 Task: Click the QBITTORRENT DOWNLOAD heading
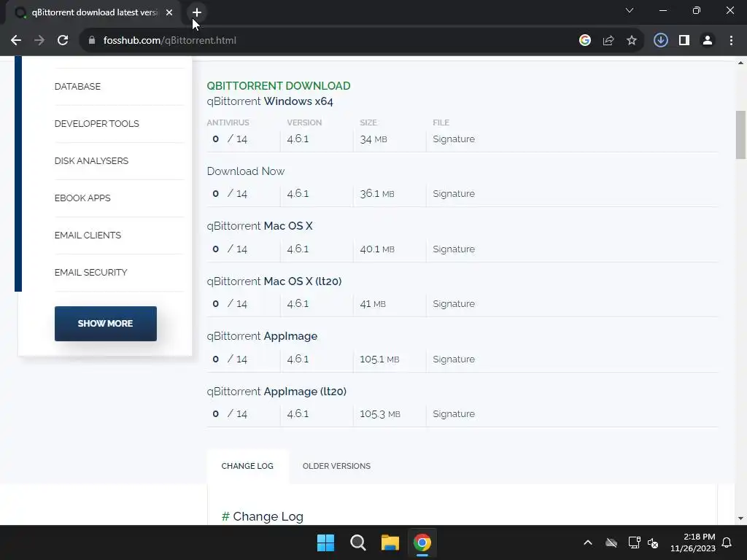pyautogui.click(x=279, y=86)
